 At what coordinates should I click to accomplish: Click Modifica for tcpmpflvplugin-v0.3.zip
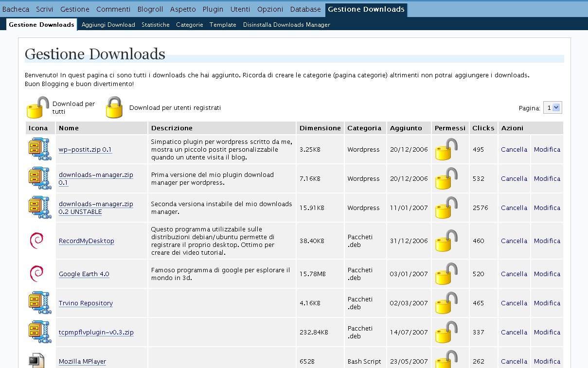click(x=547, y=333)
